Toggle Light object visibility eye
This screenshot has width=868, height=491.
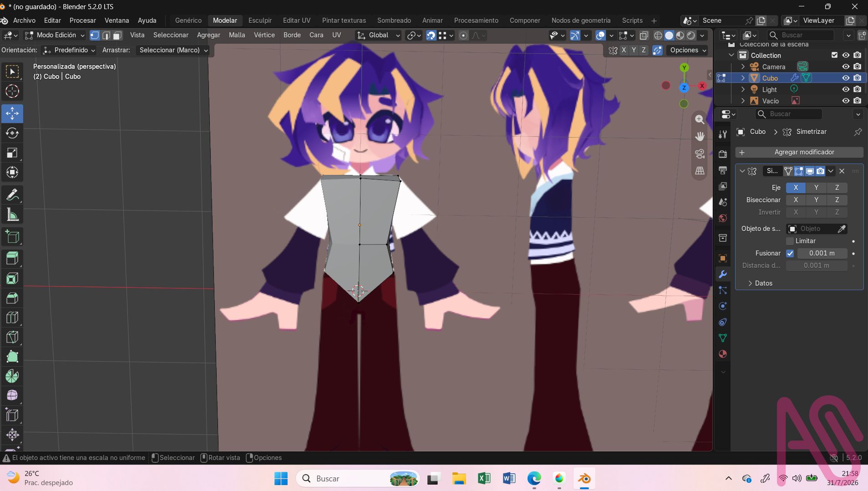pyautogui.click(x=846, y=89)
